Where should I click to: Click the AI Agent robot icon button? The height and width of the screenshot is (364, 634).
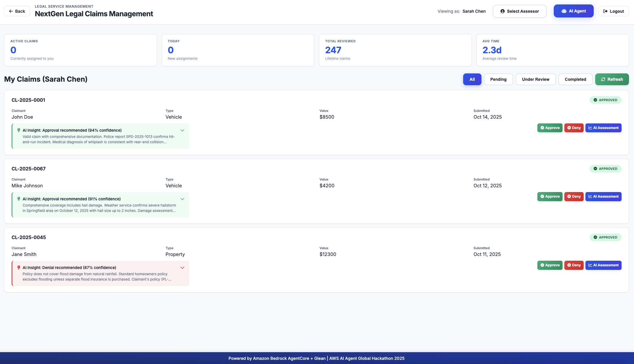point(564,11)
